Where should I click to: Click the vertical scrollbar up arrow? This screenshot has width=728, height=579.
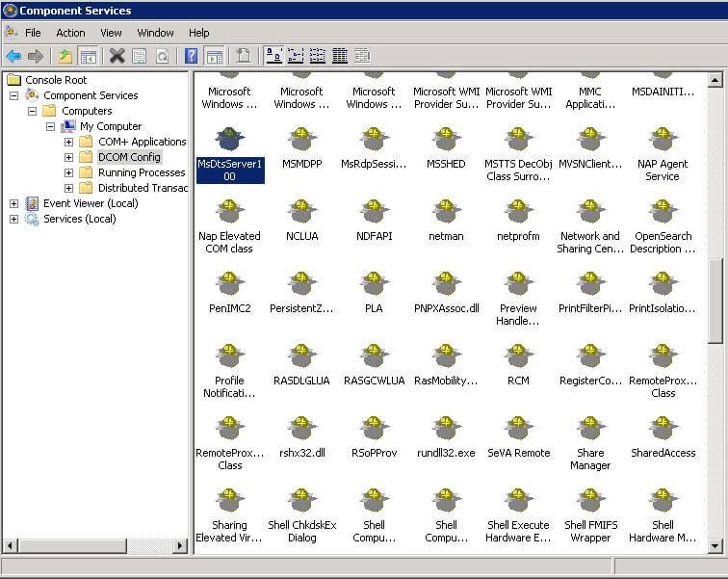coord(715,80)
